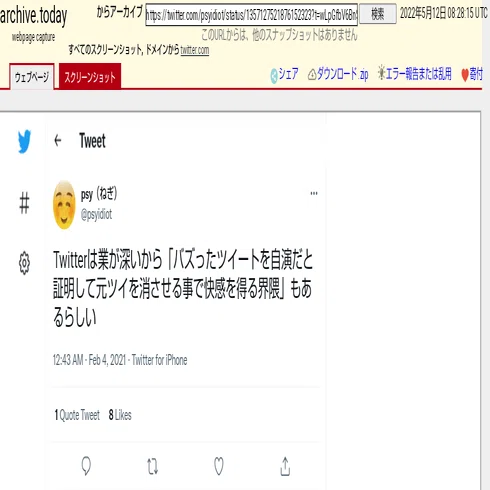Open the psy (ねぎ) display name
Viewport: 490px width, 490px height.
99,194
